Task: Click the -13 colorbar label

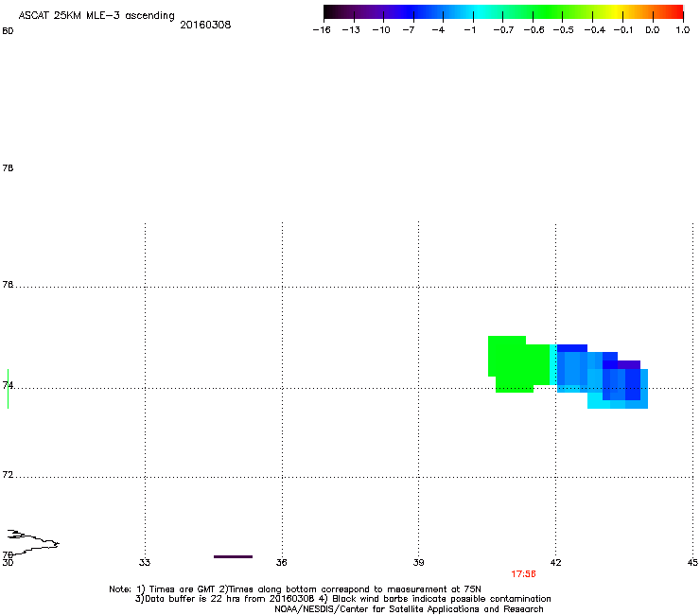Action: click(x=351, y=30)
